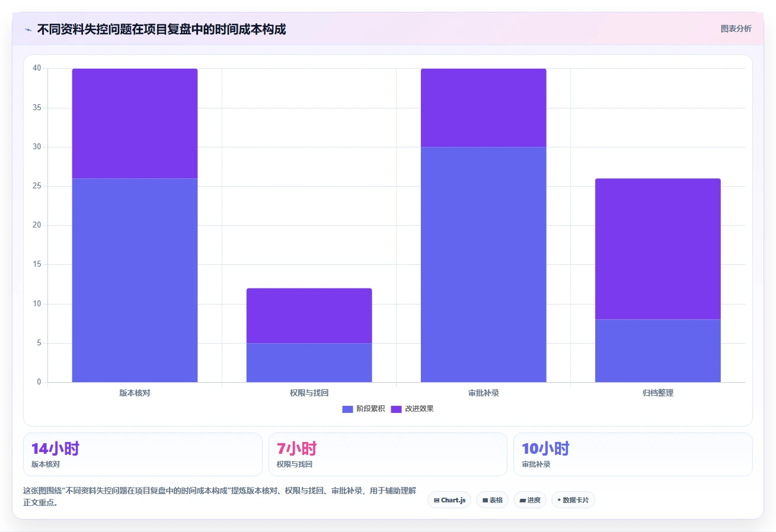Click the blue bar segment for 权限与找回
The width and height of the screenshot is (776, 532).
pyautogui.click(x=309, y=363)
